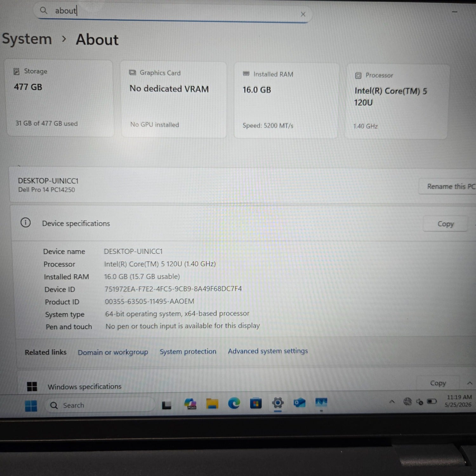476x476 pixels.
Task: Click the Windows logo beside Windows specifications
Action: (x=32, y=387)
